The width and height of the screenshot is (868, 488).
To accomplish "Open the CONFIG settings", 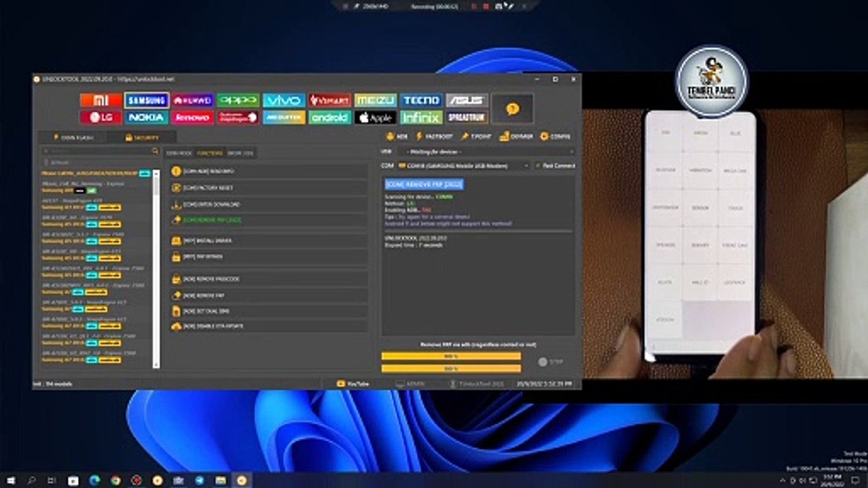I will [555, 136].
